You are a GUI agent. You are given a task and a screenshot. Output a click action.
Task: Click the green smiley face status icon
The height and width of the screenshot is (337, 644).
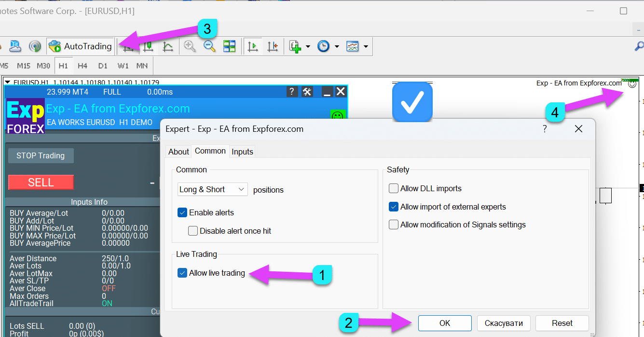click(338, 116)
